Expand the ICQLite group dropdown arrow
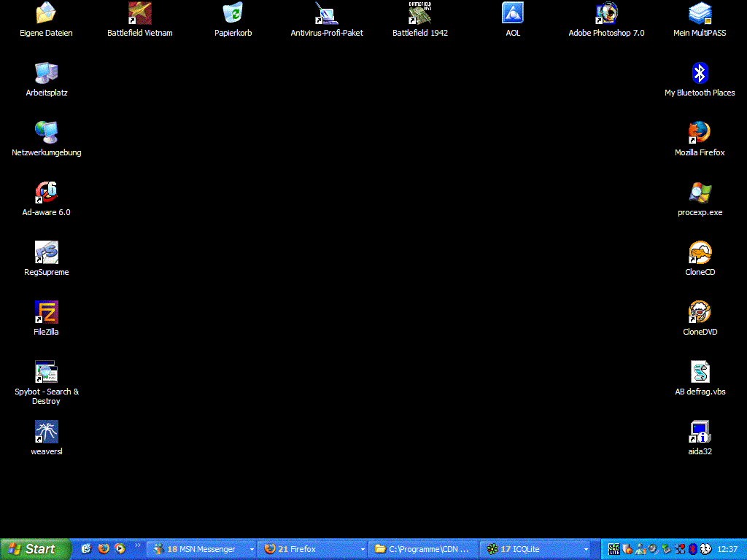 click(586, 550)
